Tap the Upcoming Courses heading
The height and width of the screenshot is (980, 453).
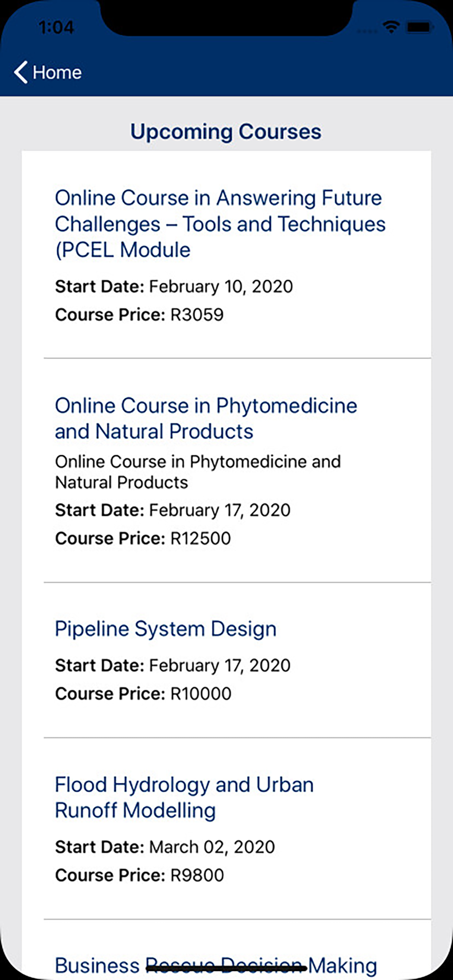226,132
